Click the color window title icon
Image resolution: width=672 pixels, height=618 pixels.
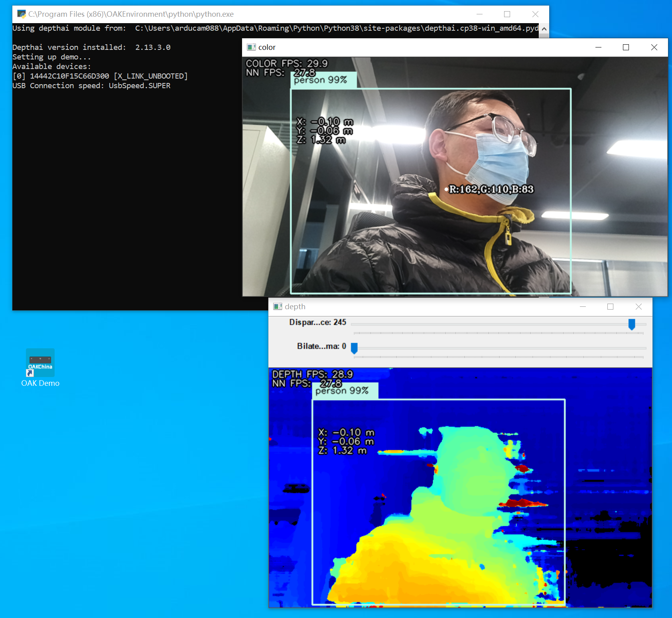tap(251, 47)
